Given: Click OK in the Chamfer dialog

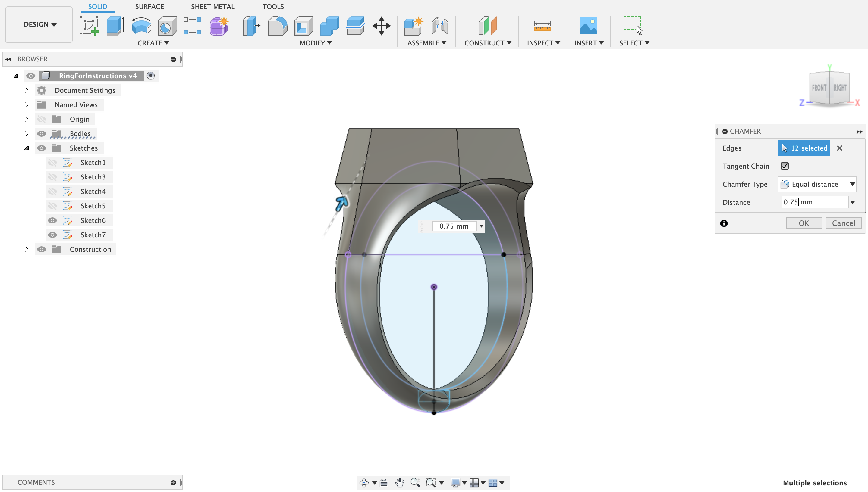Looking at the screenshot, I should click(804, 223).
